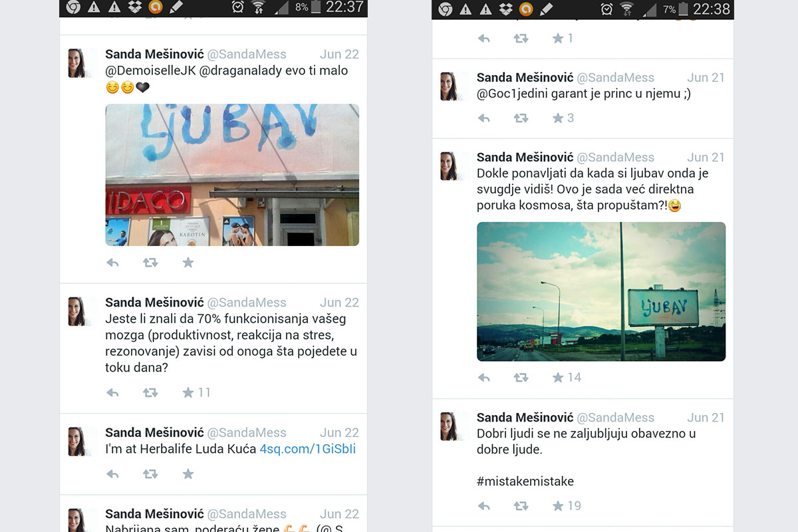This screenshot has height=532, width=798.
Task: Tap the 'Dobri ljudi se ne zaljubljuju' tweet text
Action: [587, 442]
